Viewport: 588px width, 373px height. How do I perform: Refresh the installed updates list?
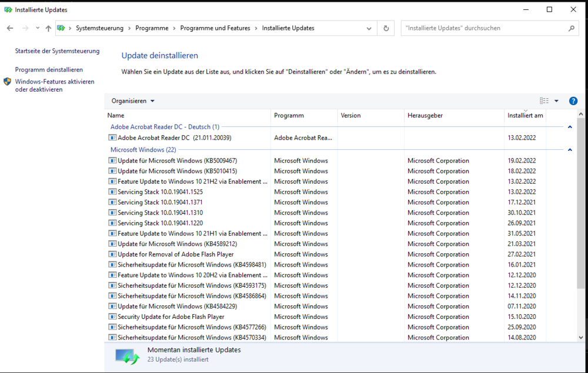pos(386,28)
